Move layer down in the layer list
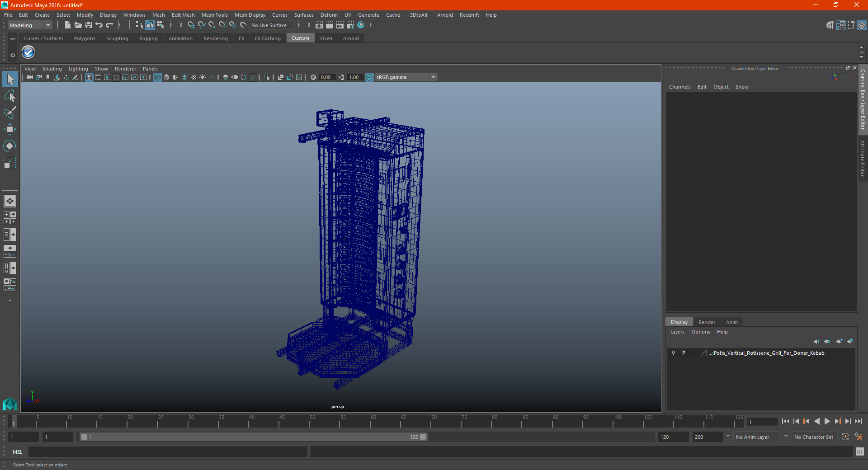This screenshot has height=470, width=868. click(827, 341)
